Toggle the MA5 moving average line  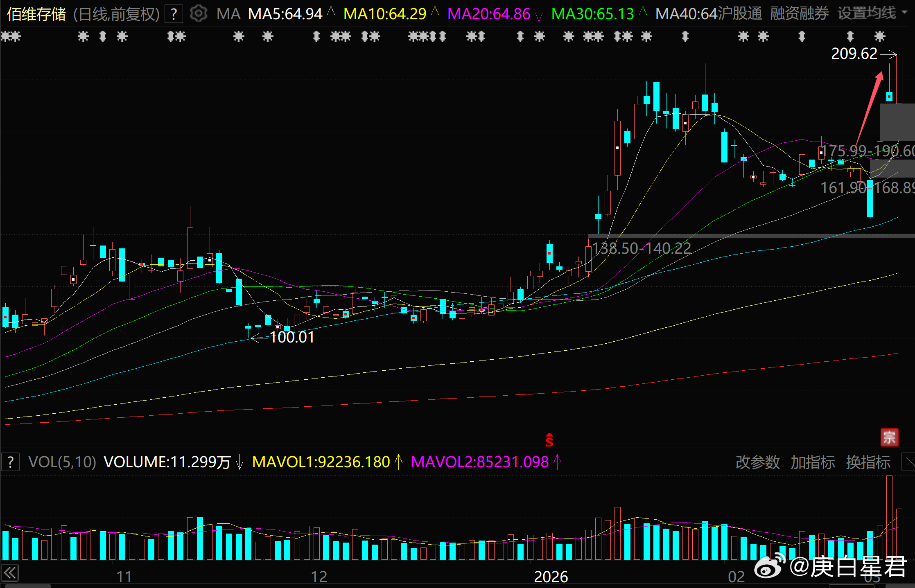click(x=285, y=14)
